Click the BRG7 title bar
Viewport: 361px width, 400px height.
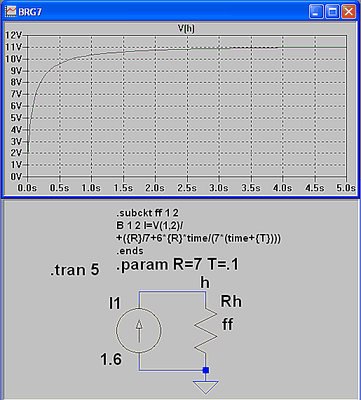[160, 12]
